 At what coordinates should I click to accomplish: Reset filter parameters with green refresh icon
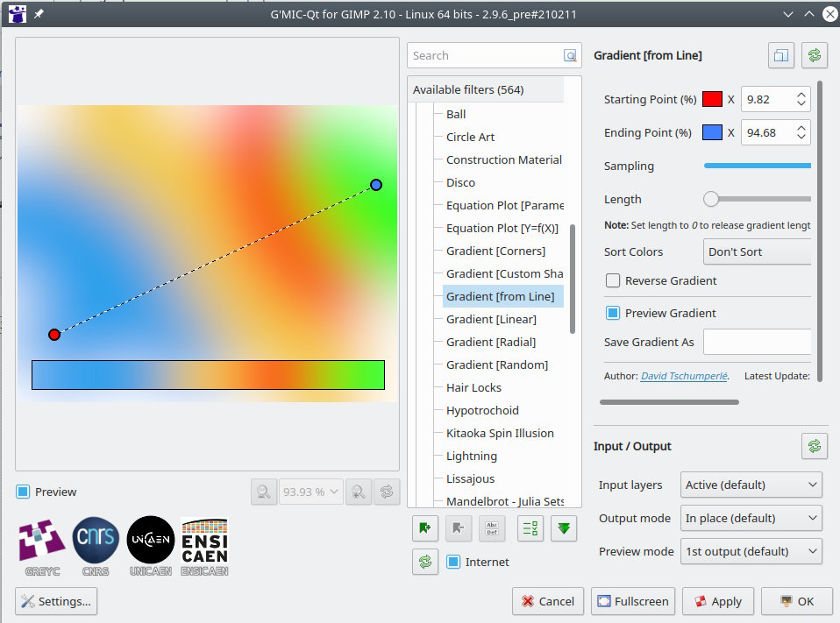click(x=815, y=55)
